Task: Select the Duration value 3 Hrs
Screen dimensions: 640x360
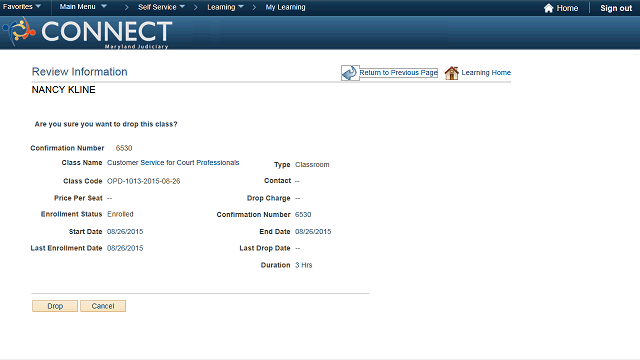Action: (303, 265)
